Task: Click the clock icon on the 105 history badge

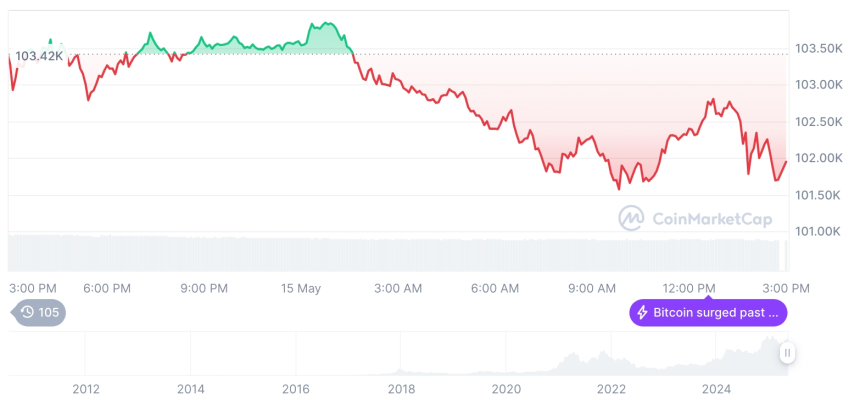Action: pyautogui.click(x=27, y=312)
